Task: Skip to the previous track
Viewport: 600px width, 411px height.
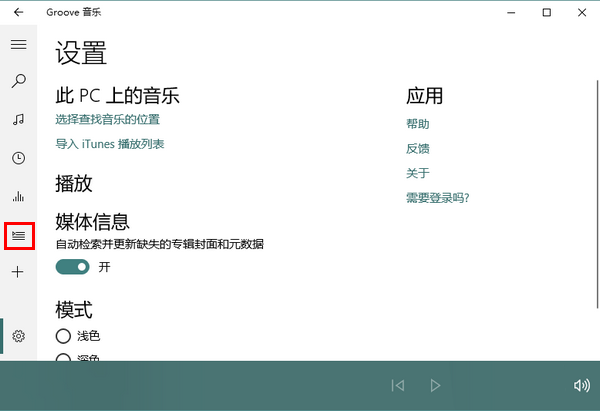Action: (x=398, y=385)
